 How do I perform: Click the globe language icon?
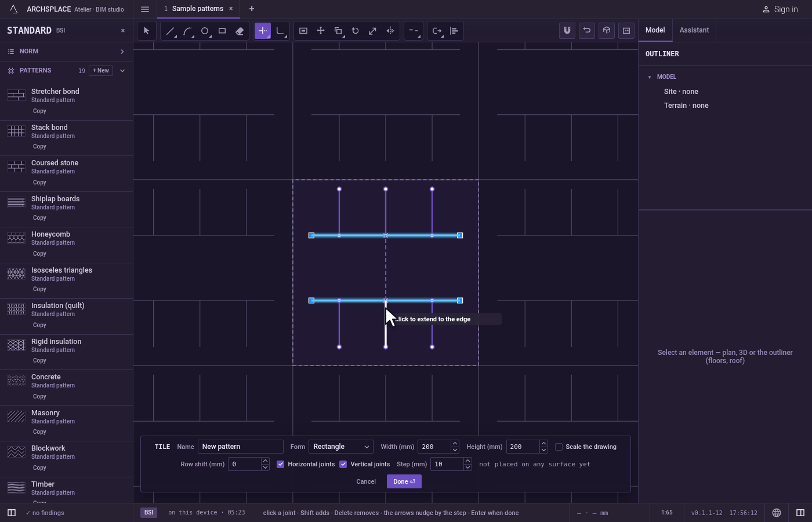coord(777,513)
